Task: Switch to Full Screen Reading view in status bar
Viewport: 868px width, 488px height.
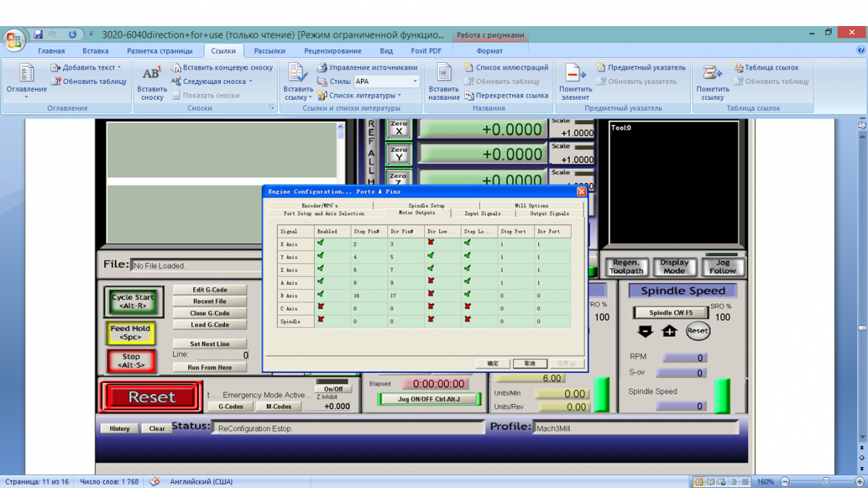Action: [x=711, y=481]
